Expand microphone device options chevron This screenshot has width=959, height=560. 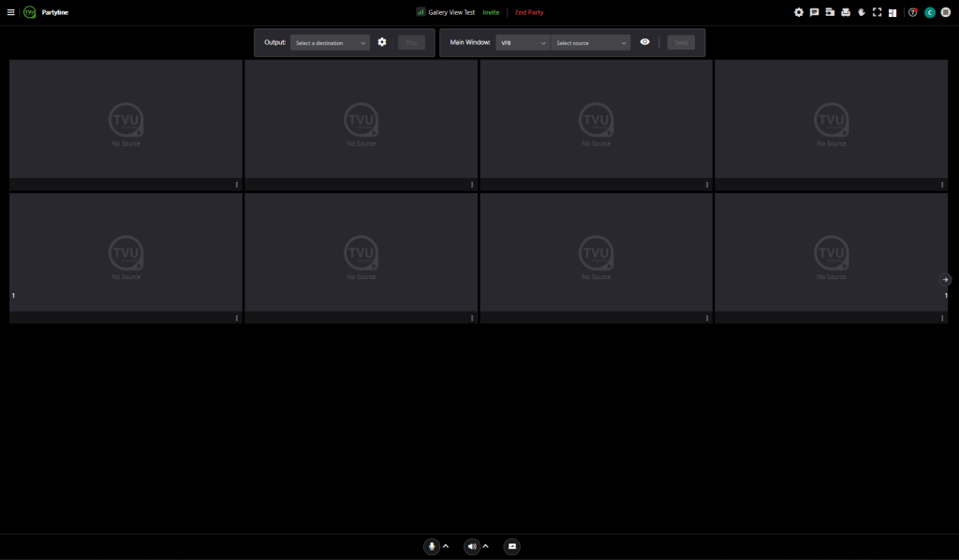[x=446, y=547]
